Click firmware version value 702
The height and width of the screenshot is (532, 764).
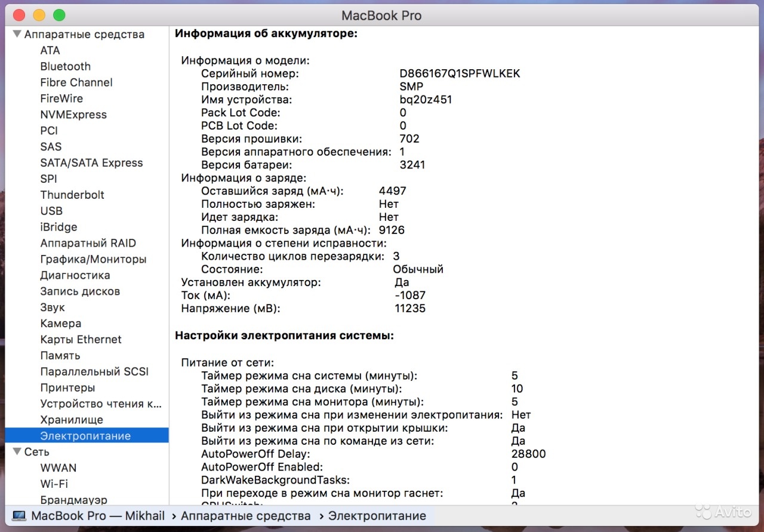point(409,139)
